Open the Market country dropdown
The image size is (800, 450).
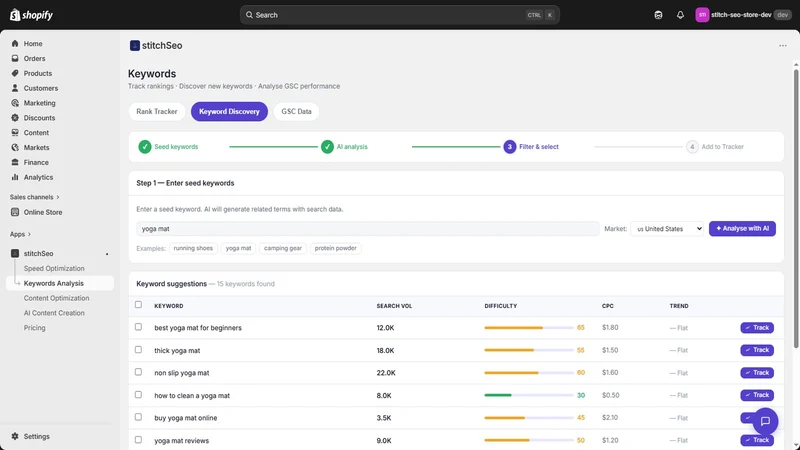point(667,229)
